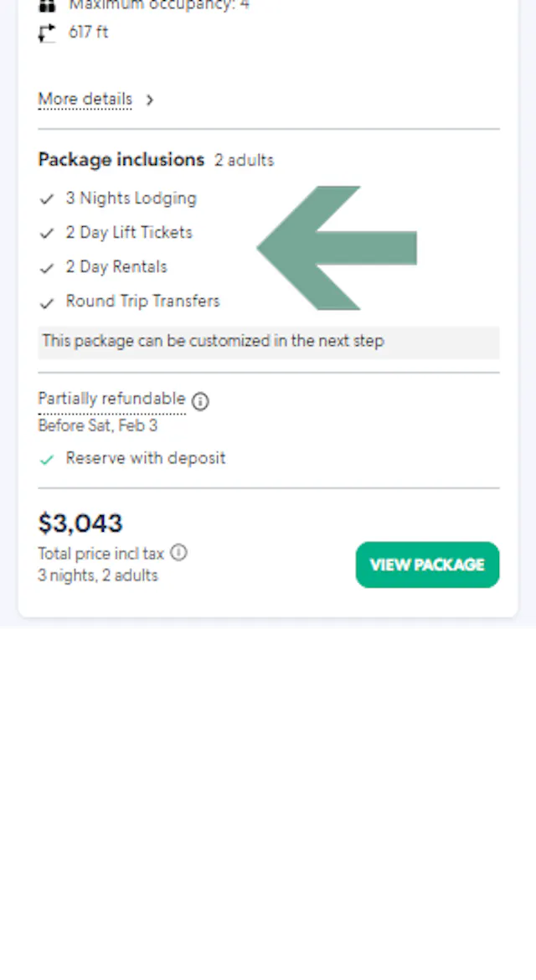Click the large green arrow graphic

335,248
